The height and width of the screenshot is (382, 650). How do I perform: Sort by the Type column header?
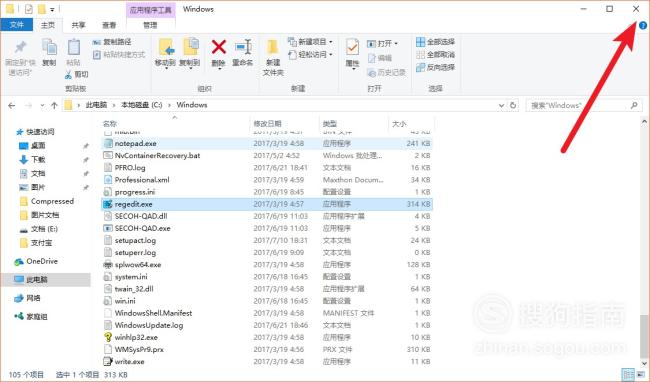click(x=330, y=123)
